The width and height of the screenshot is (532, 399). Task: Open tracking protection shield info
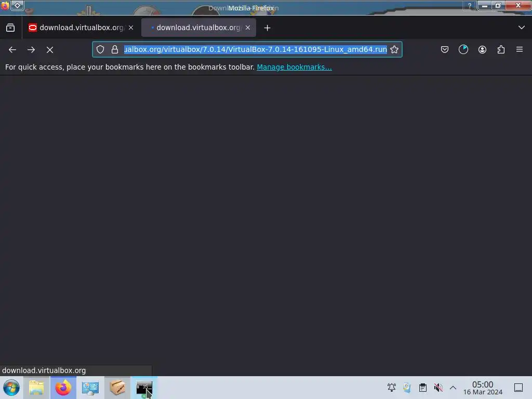[100, 49]
